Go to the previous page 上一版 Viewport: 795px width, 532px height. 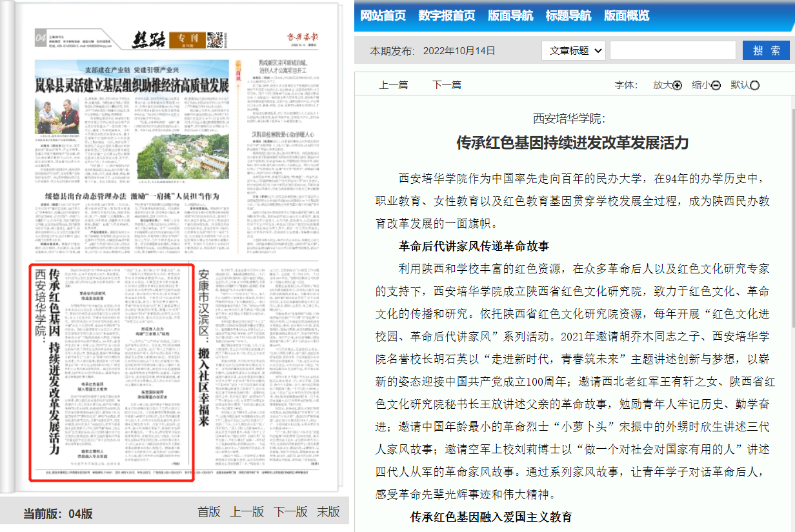click(247, 512)
